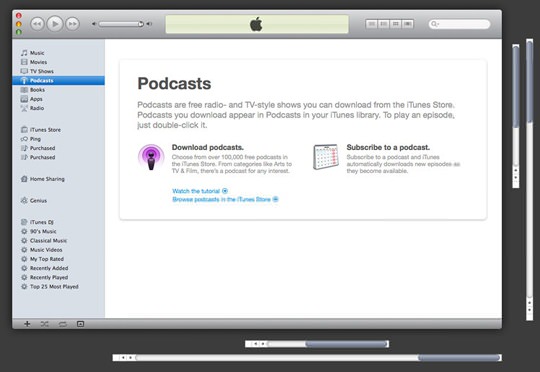
Task: Skip to the previous track with rewind
Action: point(37,24)
